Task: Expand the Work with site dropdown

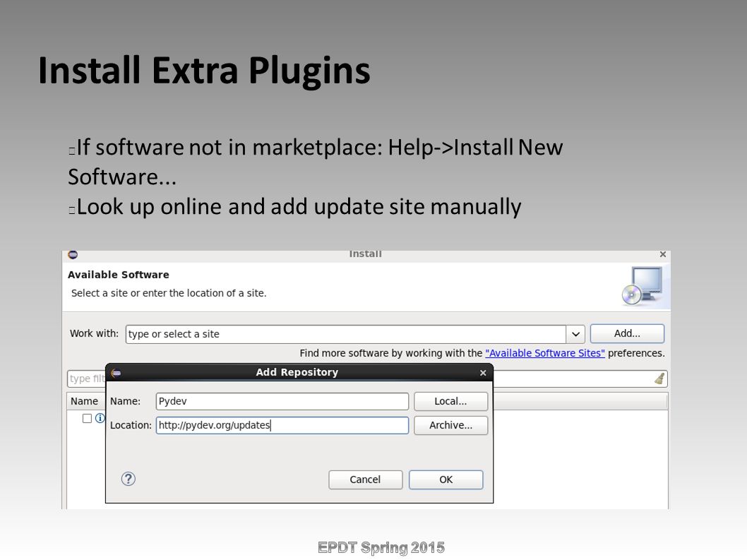Action: [x=575, y=334]
